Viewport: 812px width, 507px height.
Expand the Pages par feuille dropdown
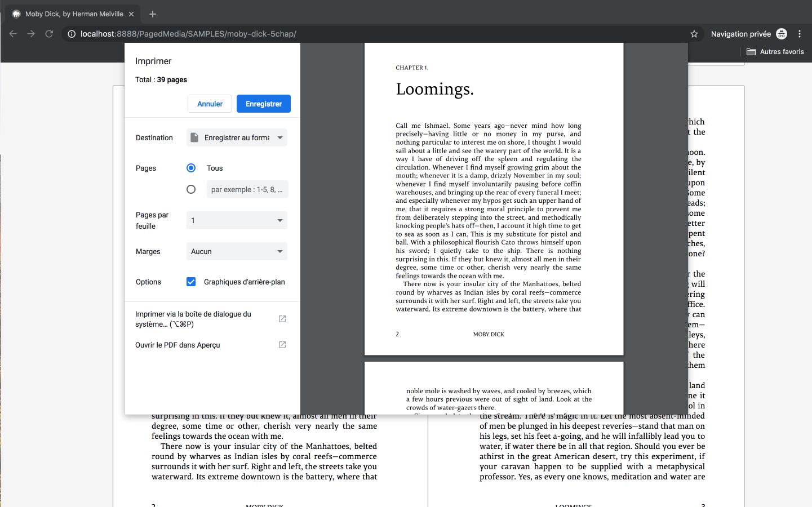pos(237,220)
